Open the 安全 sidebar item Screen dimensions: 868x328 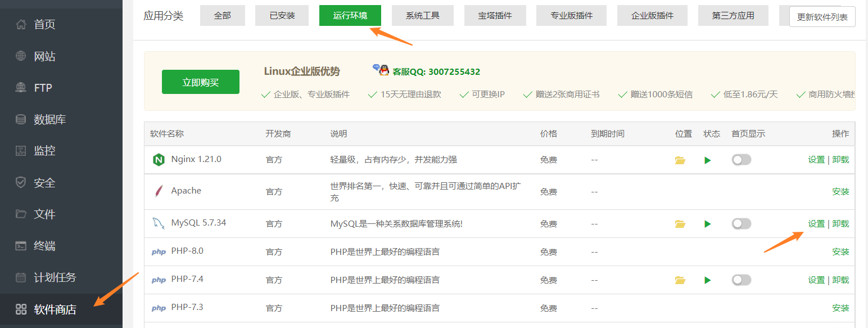click(x=61, y=183)
